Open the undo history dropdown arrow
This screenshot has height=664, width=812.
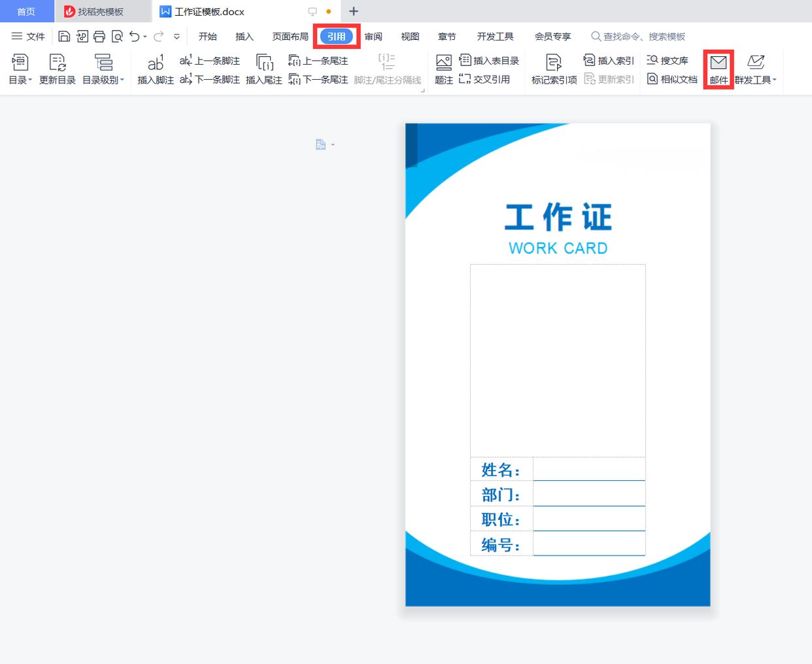click(x=145, y=37)
